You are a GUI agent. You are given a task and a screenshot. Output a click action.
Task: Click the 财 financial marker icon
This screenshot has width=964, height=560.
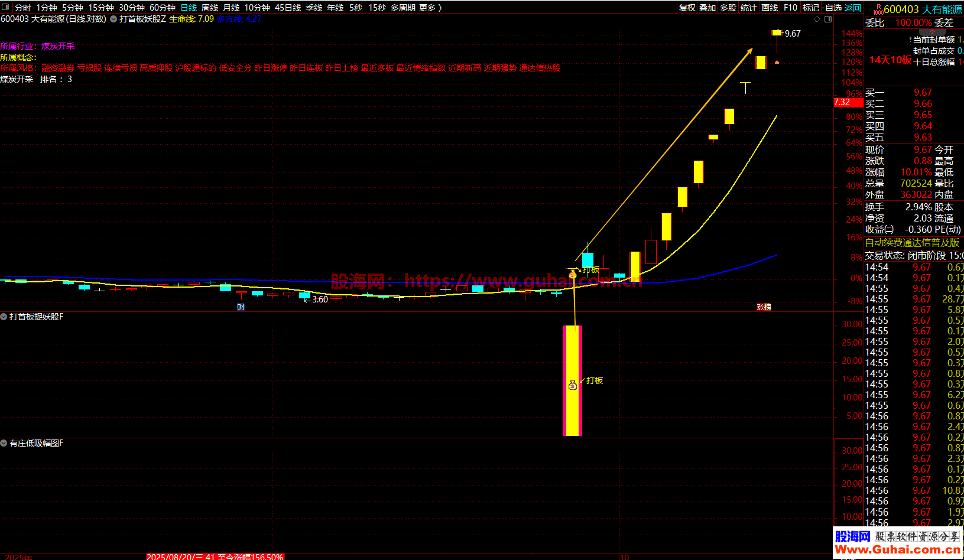[x=241, y=307]
